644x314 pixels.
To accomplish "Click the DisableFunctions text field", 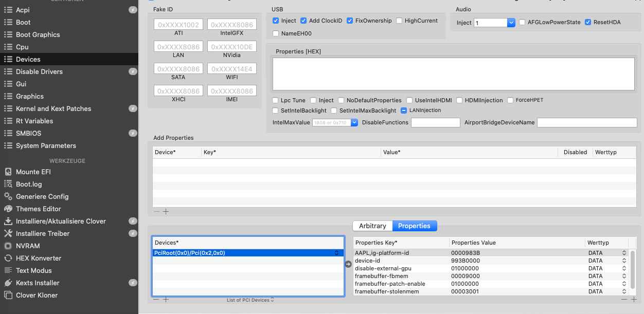I will coord(435,122).
